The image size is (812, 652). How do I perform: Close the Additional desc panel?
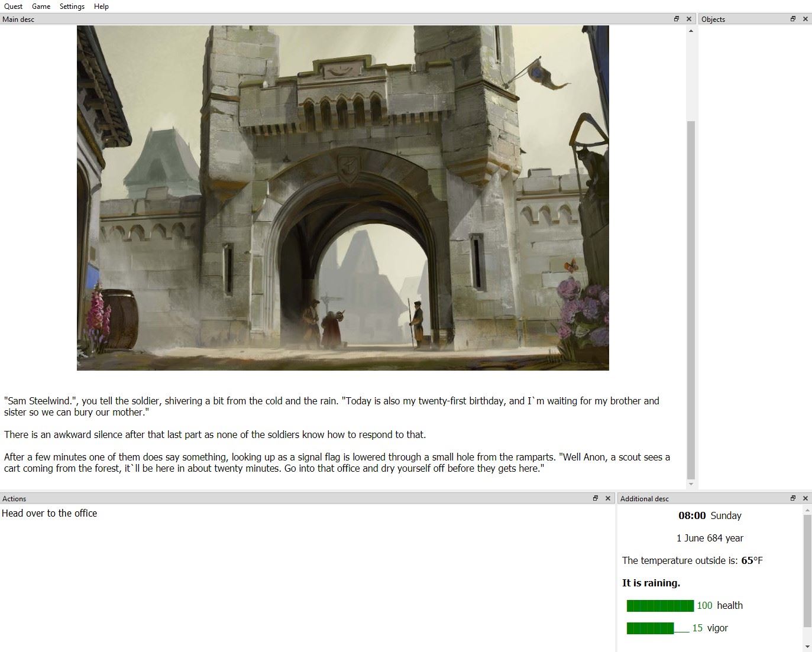tap(805, 498)
